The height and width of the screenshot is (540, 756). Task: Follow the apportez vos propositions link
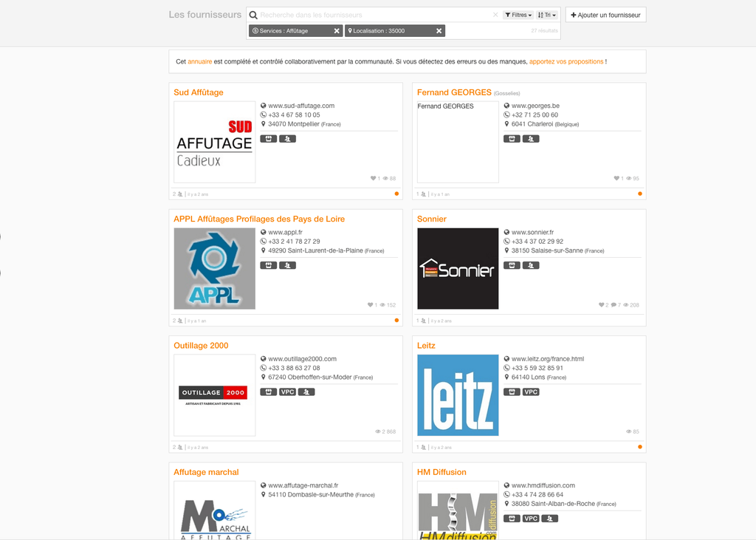566,62
